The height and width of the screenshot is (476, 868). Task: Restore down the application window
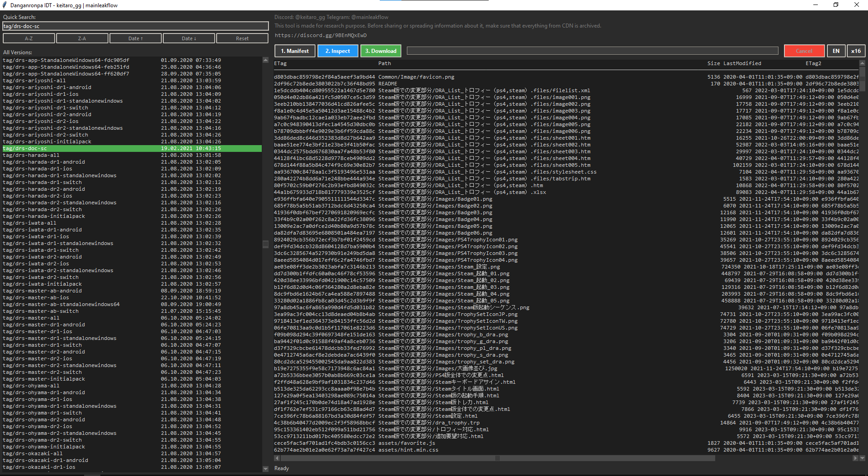pyautogui.click(x=836, y=5)
